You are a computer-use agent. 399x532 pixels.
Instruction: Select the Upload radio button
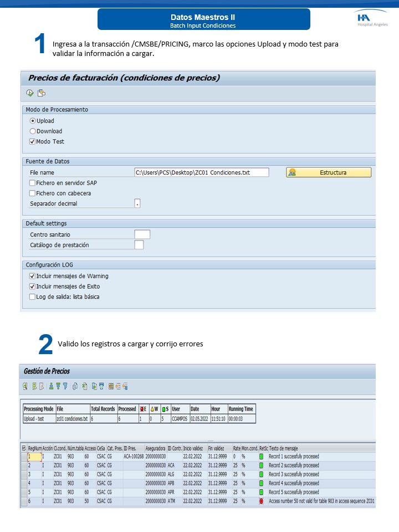click(x=33, y=121)
